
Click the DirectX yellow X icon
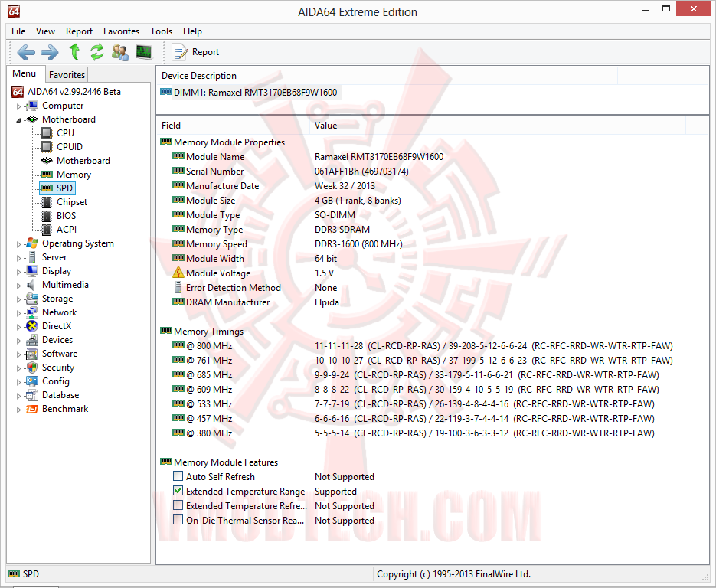click(x=32, y=326)
